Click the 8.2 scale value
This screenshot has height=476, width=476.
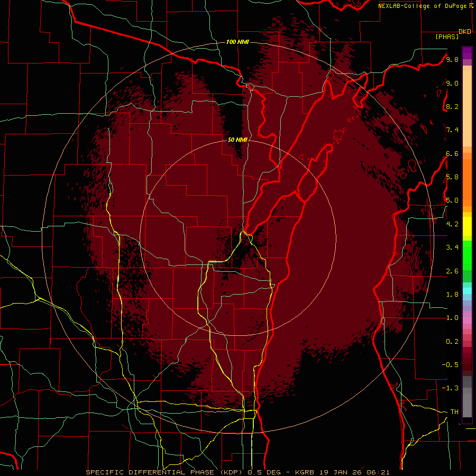(x=452, y=106)
